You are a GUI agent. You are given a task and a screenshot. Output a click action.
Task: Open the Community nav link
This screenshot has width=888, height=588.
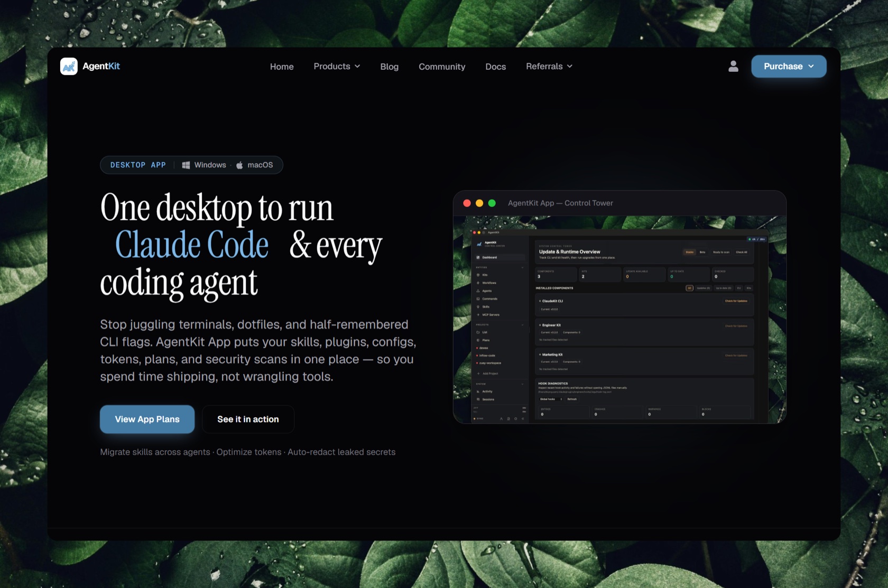pyautogui.click(x=442, y=67)
